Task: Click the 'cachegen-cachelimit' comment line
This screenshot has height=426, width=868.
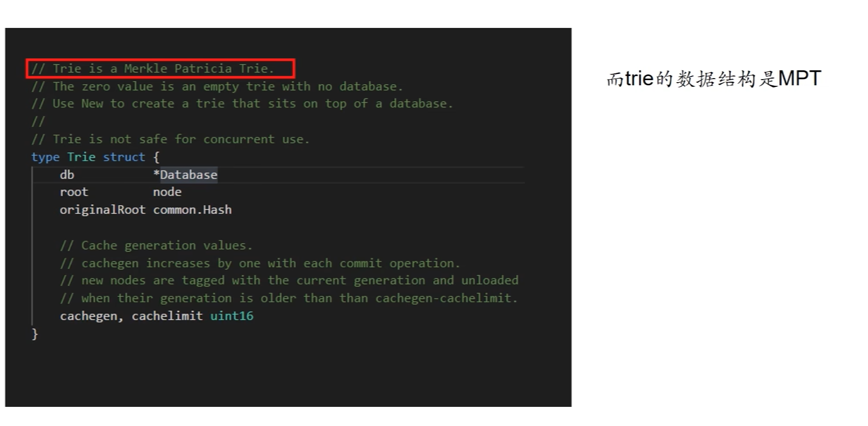Action: (289, 298)
